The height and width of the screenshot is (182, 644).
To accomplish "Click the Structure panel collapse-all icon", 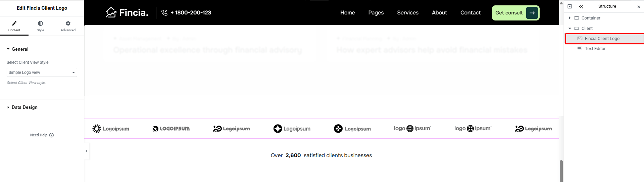I will pos(569,6).
